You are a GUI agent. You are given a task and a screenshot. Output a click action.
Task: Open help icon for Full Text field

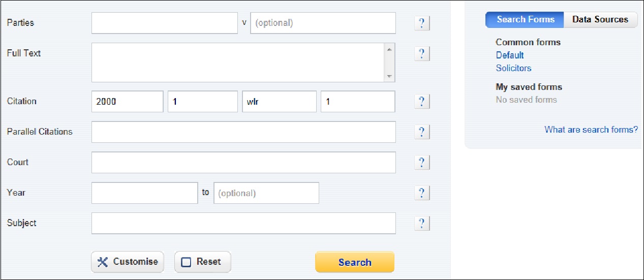pos(422,54)
